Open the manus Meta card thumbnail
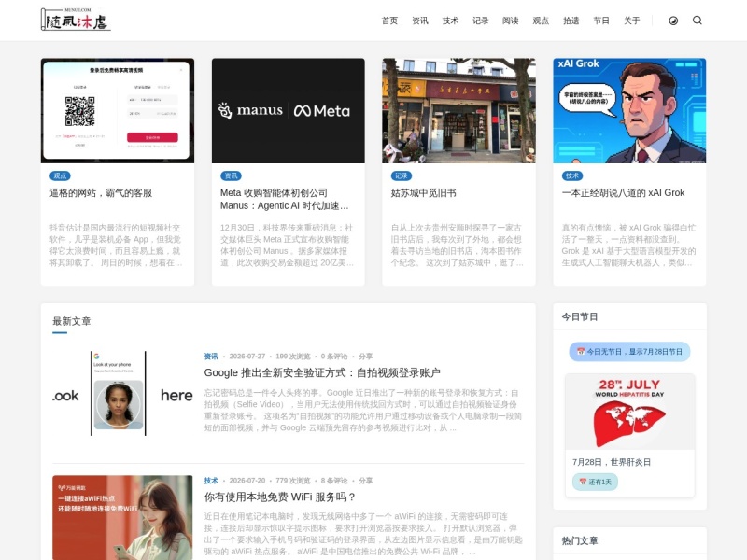 pyautogui.click(x=289, y=110)
